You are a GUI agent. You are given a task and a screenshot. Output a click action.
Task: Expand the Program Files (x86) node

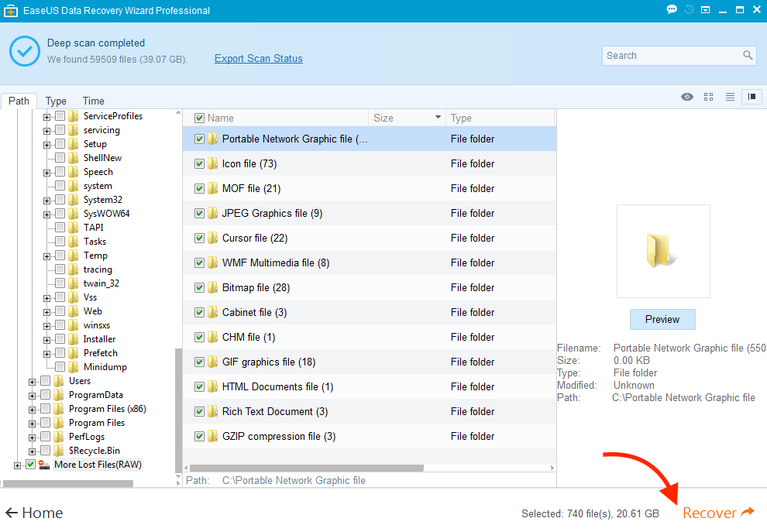click(x=33, y=409)
